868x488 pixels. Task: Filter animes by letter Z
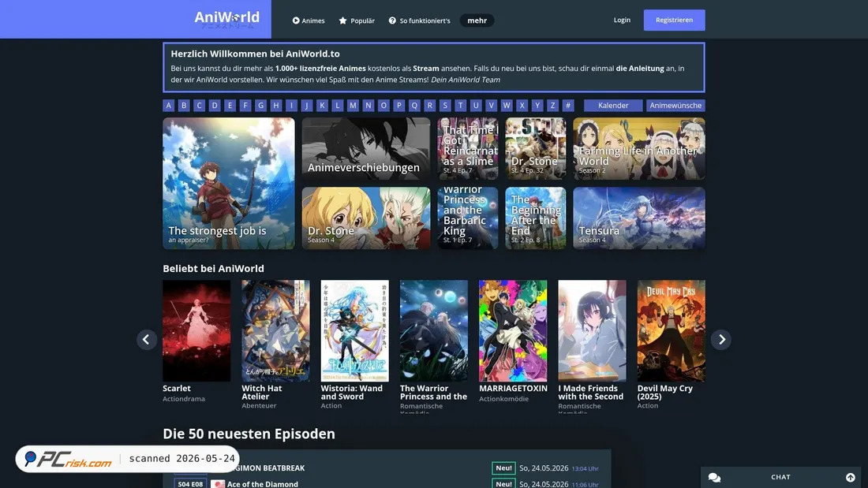pos(552,105)
